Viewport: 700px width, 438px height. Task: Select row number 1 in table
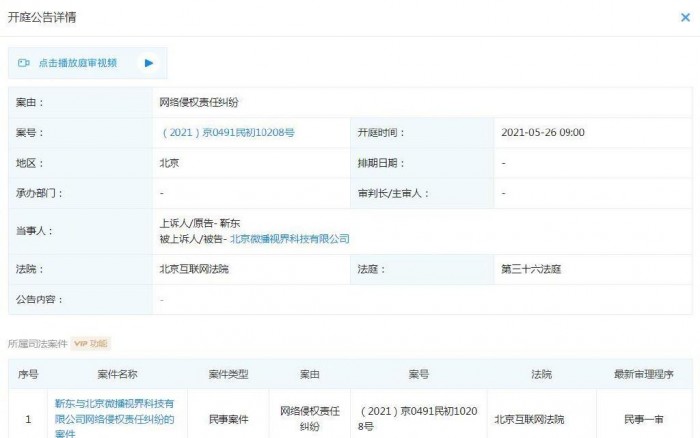click(28, 419)
